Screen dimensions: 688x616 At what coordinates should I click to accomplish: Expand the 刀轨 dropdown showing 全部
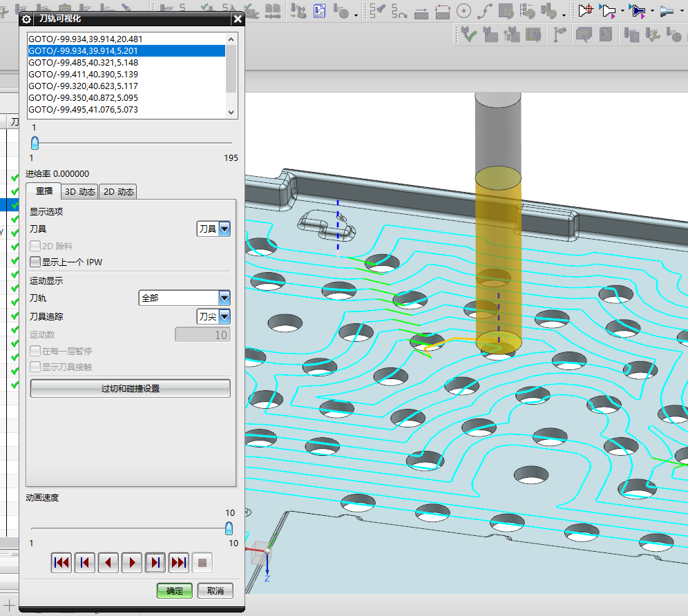[184, 298]
